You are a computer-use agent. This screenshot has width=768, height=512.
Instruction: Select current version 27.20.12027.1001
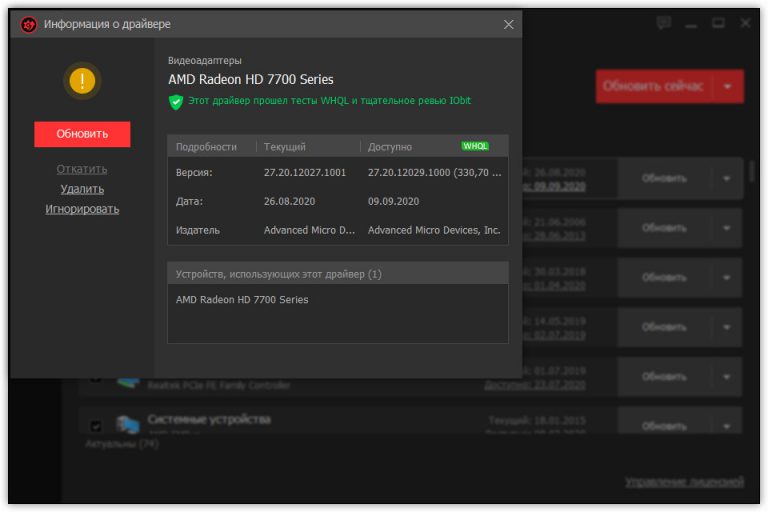pos(305,172)
